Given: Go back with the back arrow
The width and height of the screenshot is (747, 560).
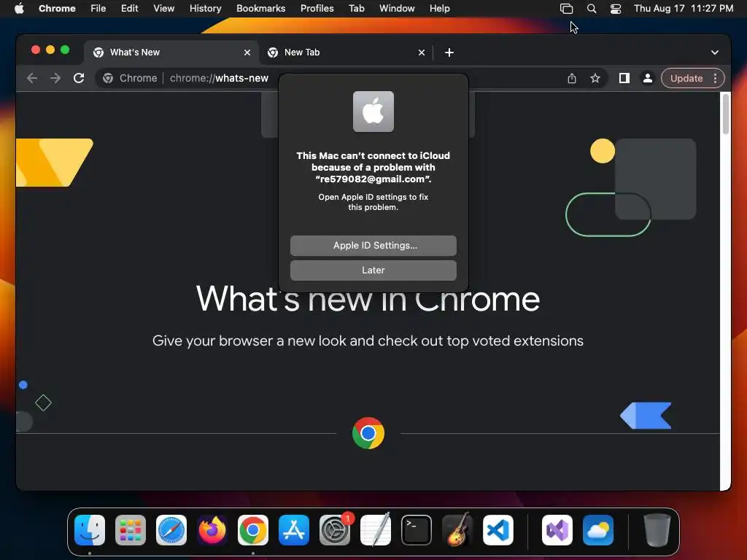Looking at the screenshot, I should [x=32, y=78].
